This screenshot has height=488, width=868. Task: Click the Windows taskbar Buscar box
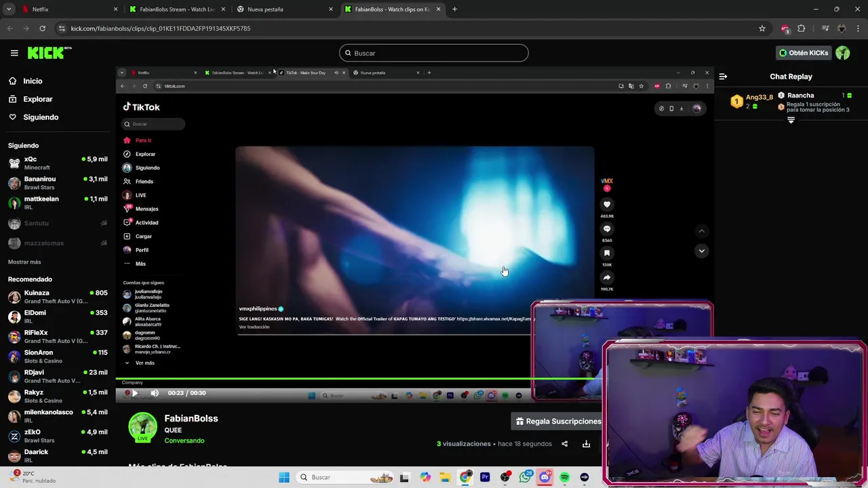coord(346,478)
